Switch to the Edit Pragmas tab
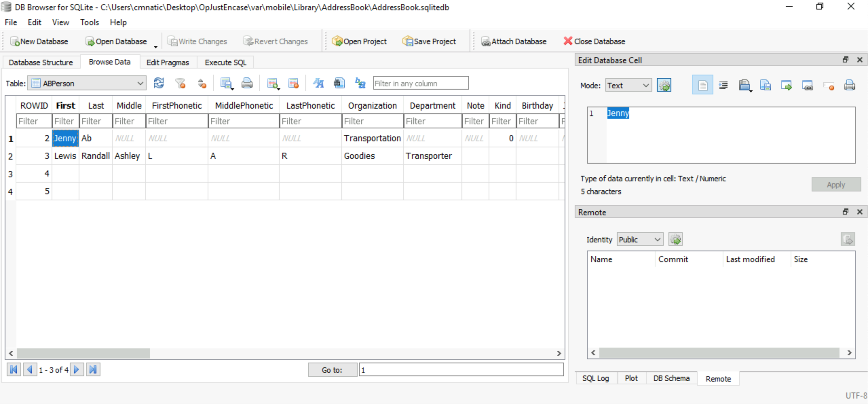 pyautogui.click(x=168, y=62)
